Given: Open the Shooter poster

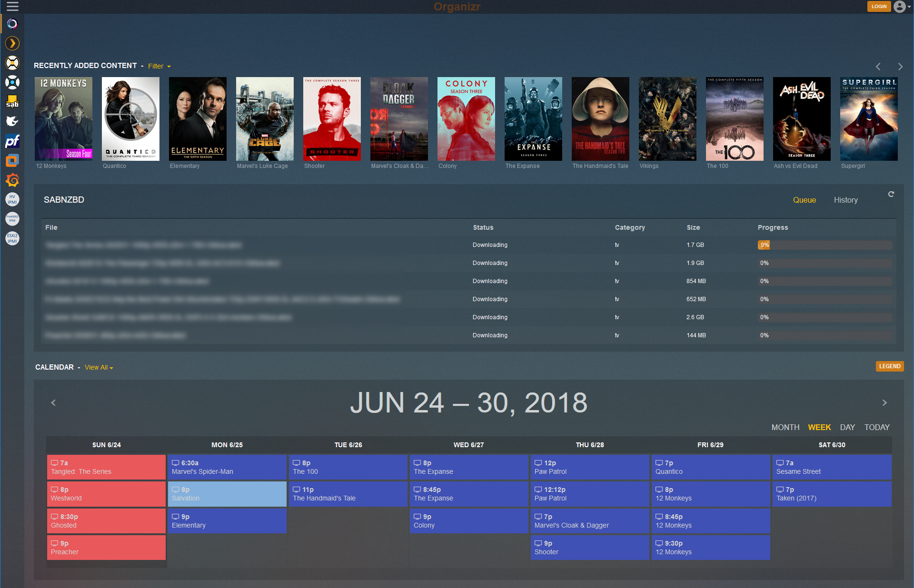Looking at the screenshot, I should [332, 119].
